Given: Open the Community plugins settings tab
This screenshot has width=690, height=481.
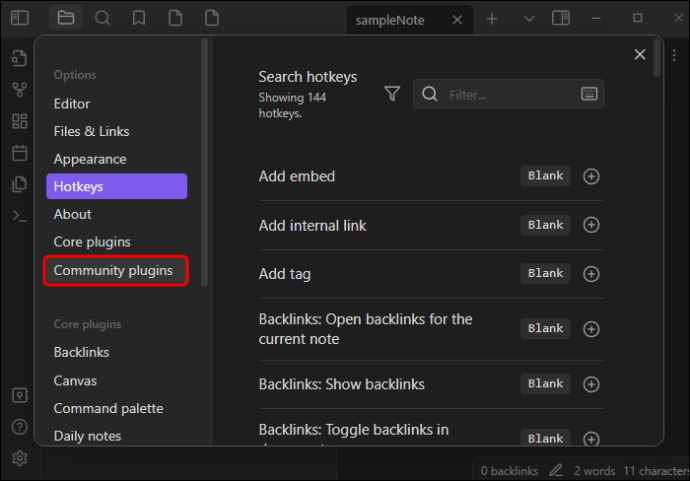Looking at the screenshot, I should [116, 270].
